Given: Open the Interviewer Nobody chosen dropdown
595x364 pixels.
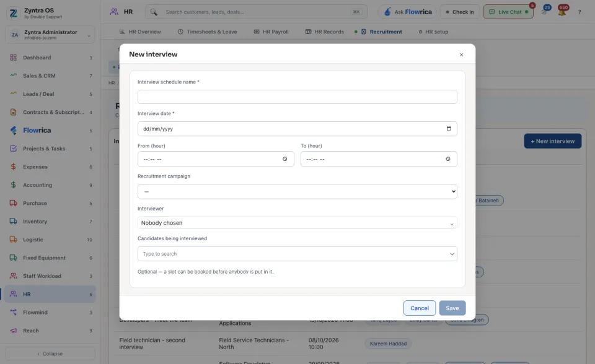Looking at the screenshot, I should (x=297, y=223).
